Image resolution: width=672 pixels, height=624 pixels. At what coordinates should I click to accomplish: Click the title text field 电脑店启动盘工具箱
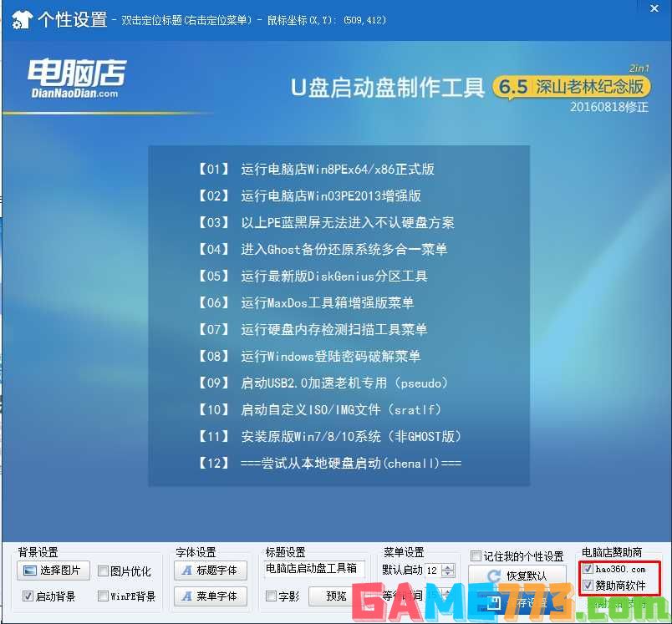[314, 569]
